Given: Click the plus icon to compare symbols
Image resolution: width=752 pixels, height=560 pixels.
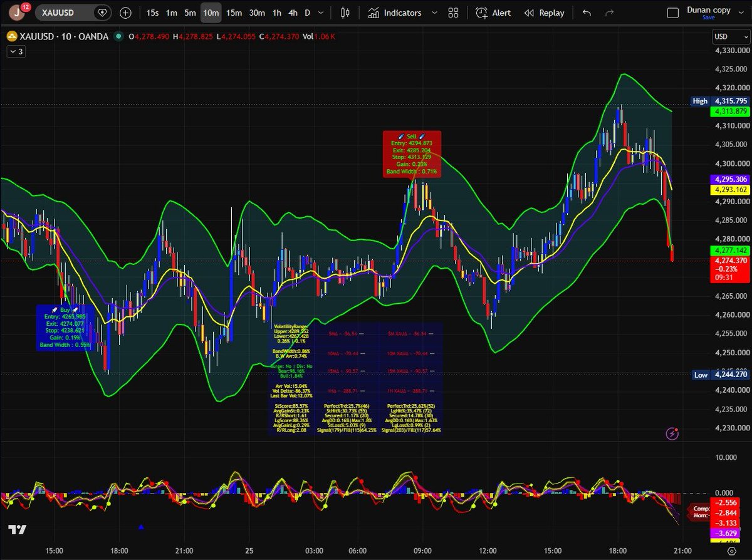Looking at the screenshot, I should click(125, 13).
